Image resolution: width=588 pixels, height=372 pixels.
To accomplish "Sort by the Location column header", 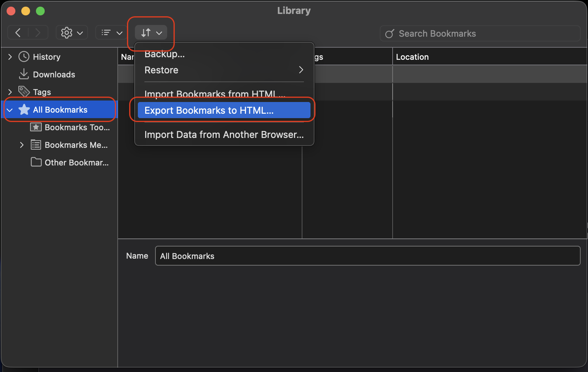I will point(412,56).
